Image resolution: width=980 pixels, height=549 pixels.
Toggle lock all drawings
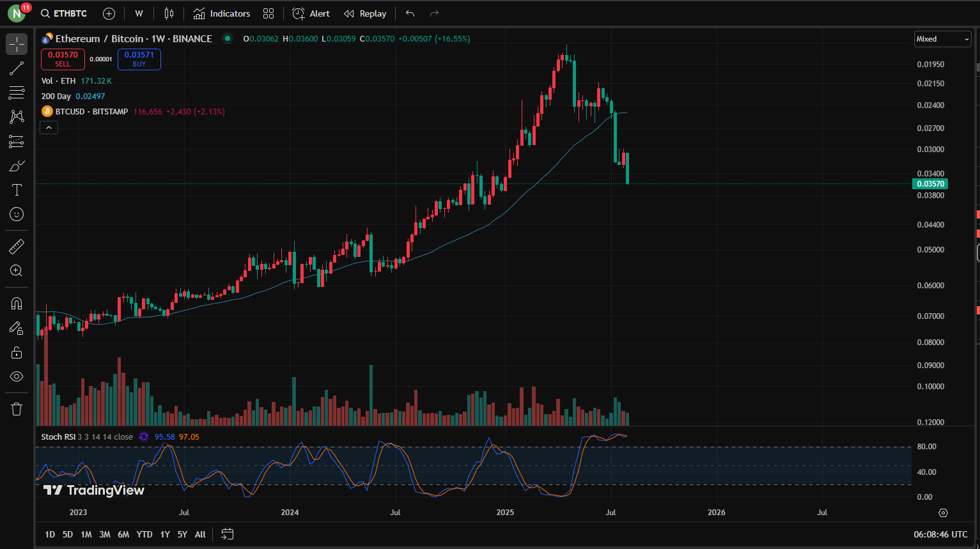(17, 352)
